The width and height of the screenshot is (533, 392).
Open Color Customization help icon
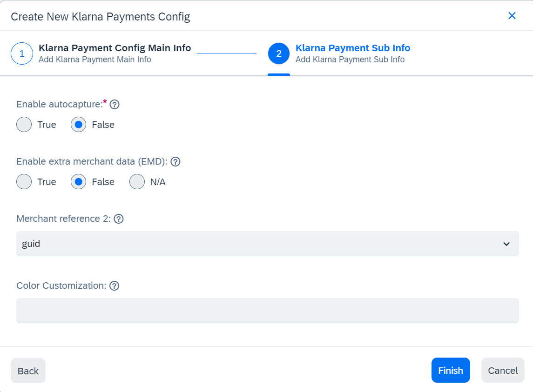(x=115, y=286)
